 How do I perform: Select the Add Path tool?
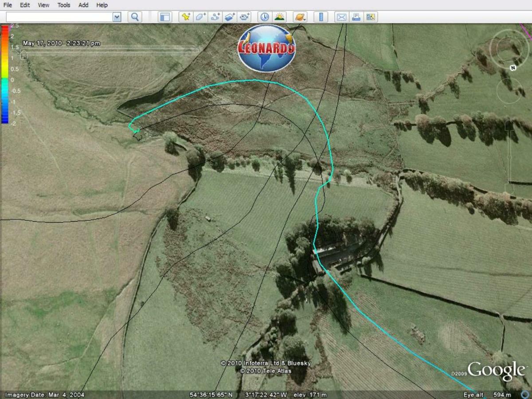[215, 17]
